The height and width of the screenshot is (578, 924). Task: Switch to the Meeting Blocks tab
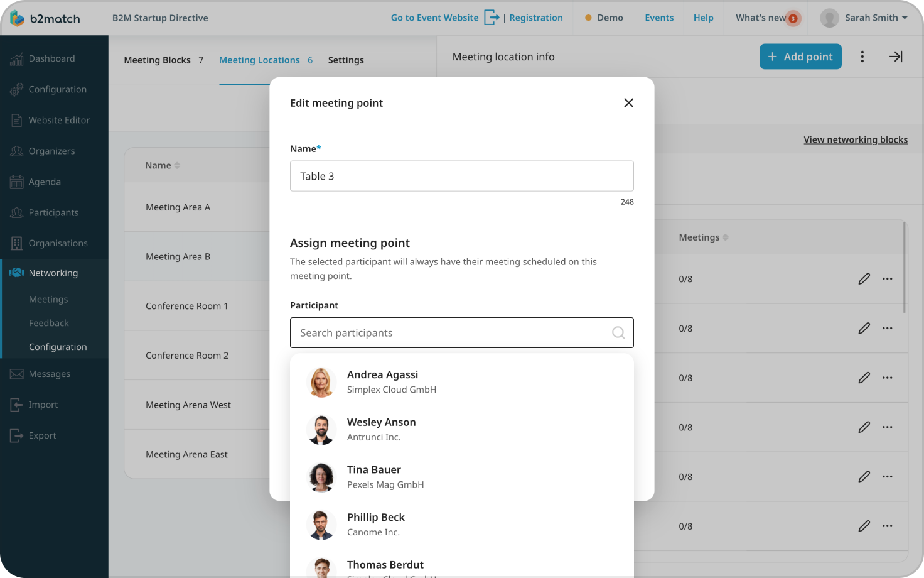click(163, 60)
